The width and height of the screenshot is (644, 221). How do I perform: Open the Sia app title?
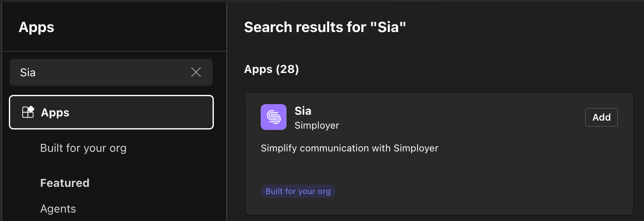303,111
